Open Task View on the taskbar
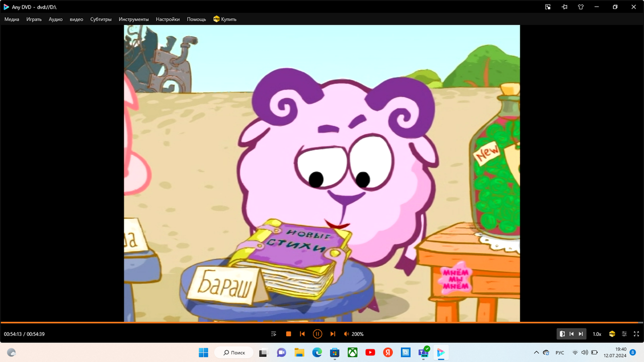The width and height of the screenshot is (644, 362). coord(263,352)
